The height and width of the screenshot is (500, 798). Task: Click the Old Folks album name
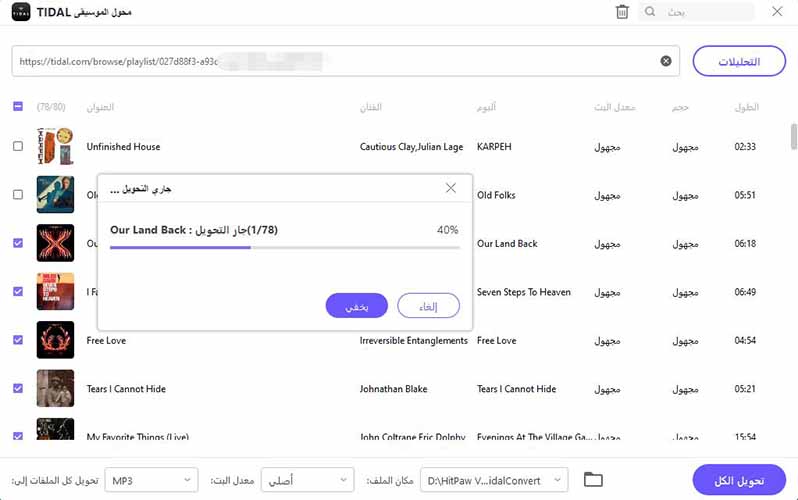[496, 195]
